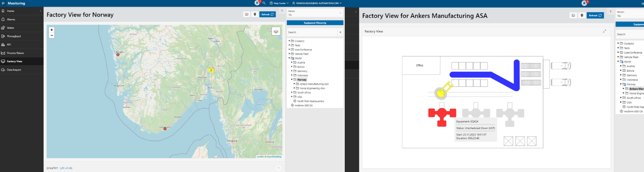Screen dimensions: 644x172
Task: Click the Bergen red marker on the map
Action: [x=118, y=55]
